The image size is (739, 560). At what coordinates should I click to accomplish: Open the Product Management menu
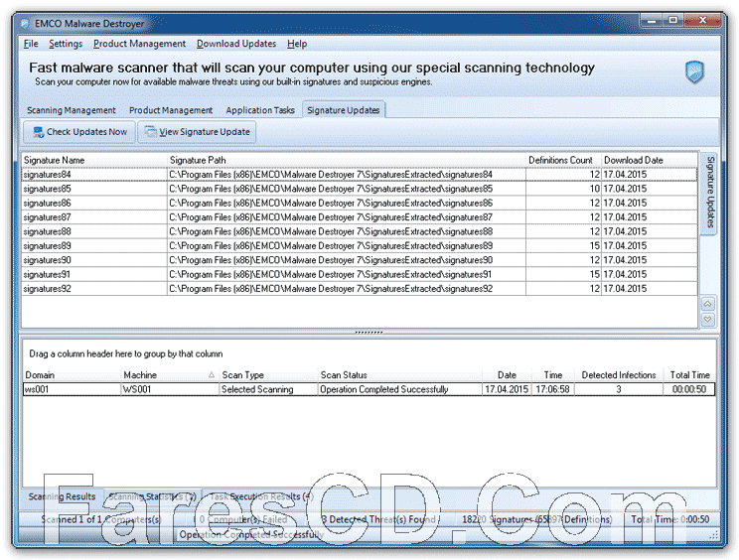pyautogui.click(x=139, y=44)
